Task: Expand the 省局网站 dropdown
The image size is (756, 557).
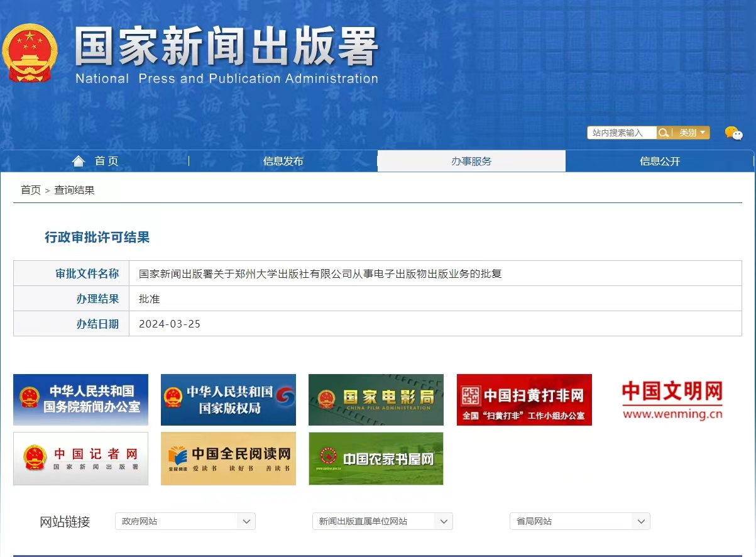Action: click(579, 521)
